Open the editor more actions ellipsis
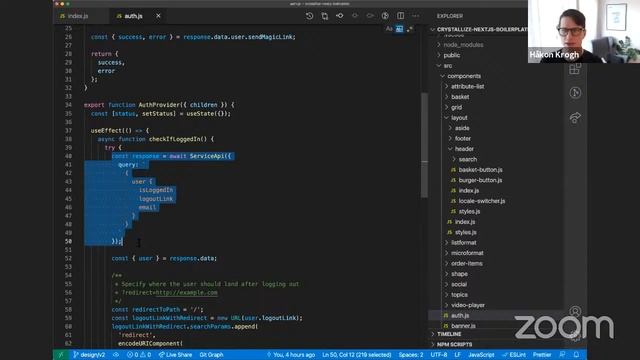The image size is (640, 360). [416, 16]
